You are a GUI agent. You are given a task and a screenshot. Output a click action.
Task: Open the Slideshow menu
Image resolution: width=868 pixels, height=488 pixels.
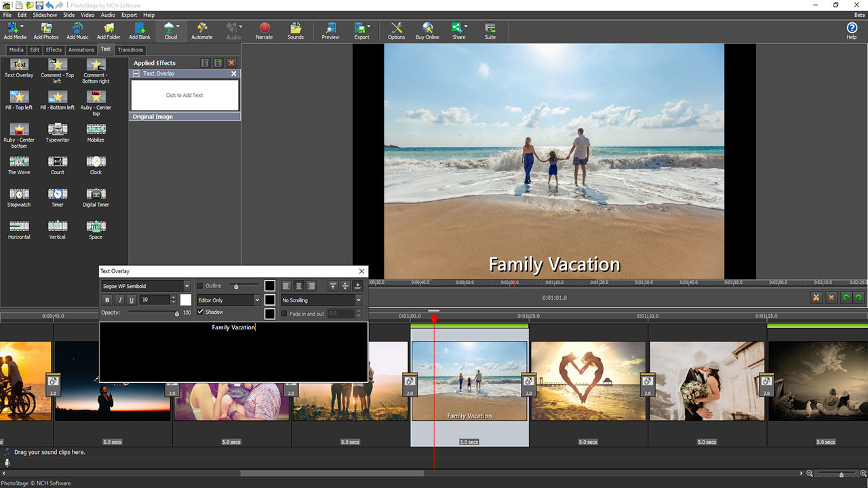[44, 14]
